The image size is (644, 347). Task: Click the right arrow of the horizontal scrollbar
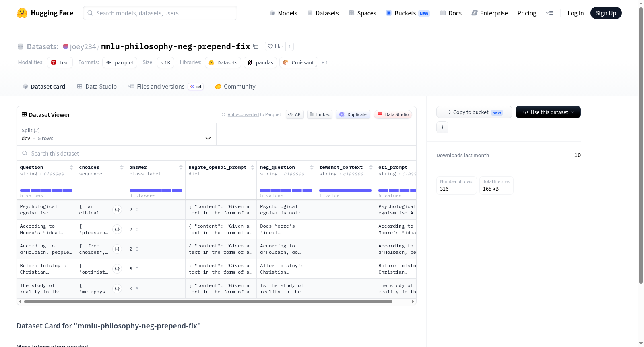[413, 301]
